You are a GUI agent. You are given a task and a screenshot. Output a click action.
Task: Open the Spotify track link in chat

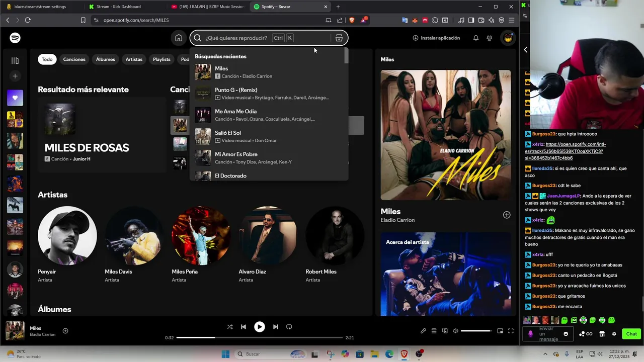567,151
